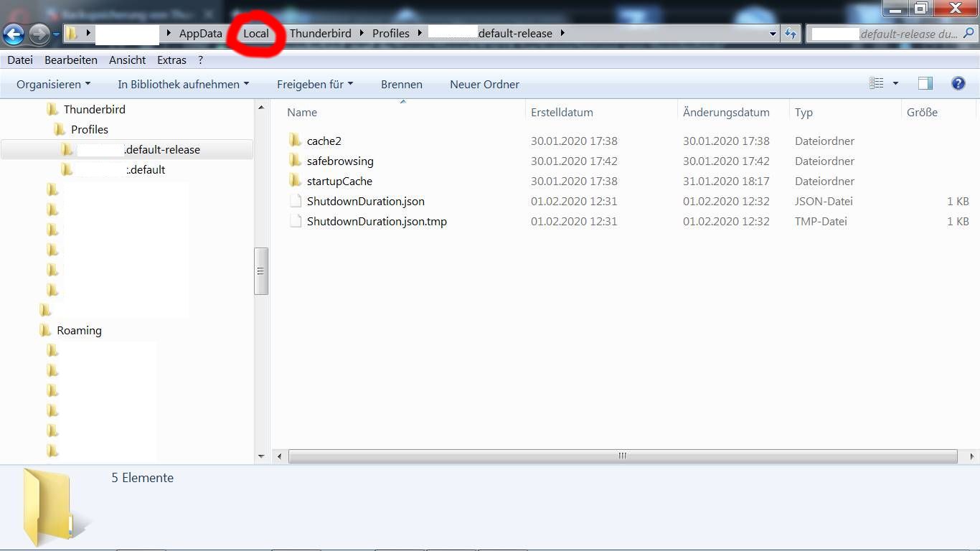
Task: Open the Ansicht menu
Action: [128, 60]
